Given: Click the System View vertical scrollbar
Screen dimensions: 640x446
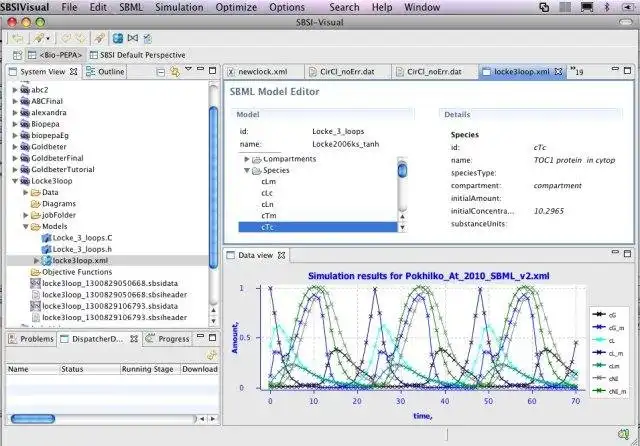Looking at the screenshot, I should pos(213,187).
